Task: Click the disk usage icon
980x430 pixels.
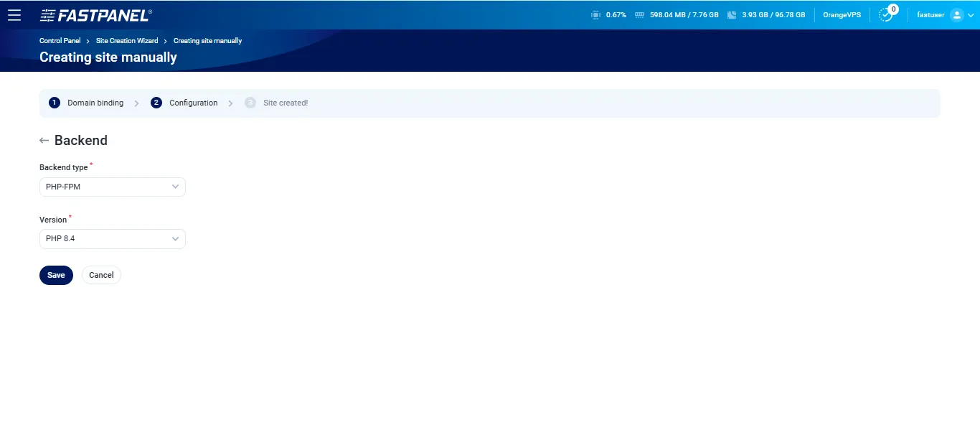Action: (x=732, y=14)
